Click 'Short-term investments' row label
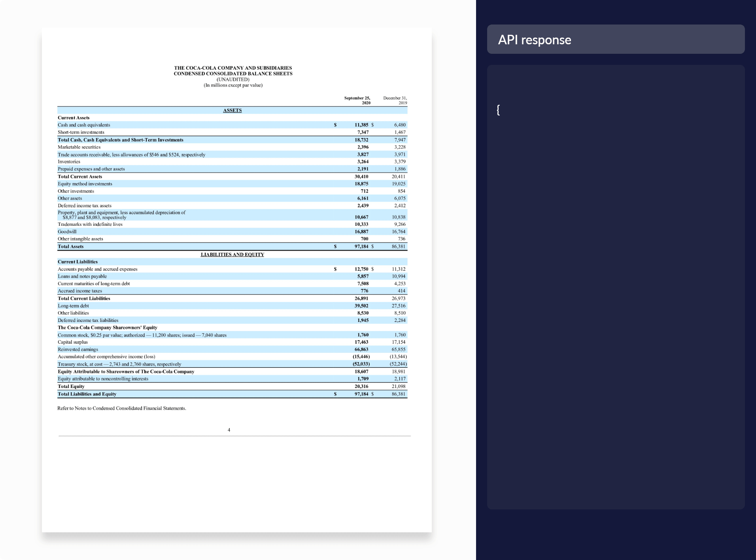The width and height of the screenshot is (756, 560). [x=81, y=132]
